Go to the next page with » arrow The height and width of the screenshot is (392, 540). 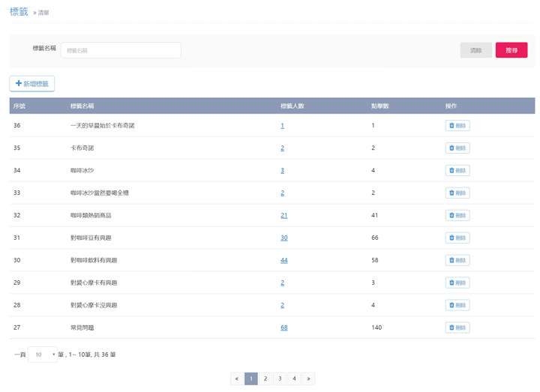(x=308, y=379)
